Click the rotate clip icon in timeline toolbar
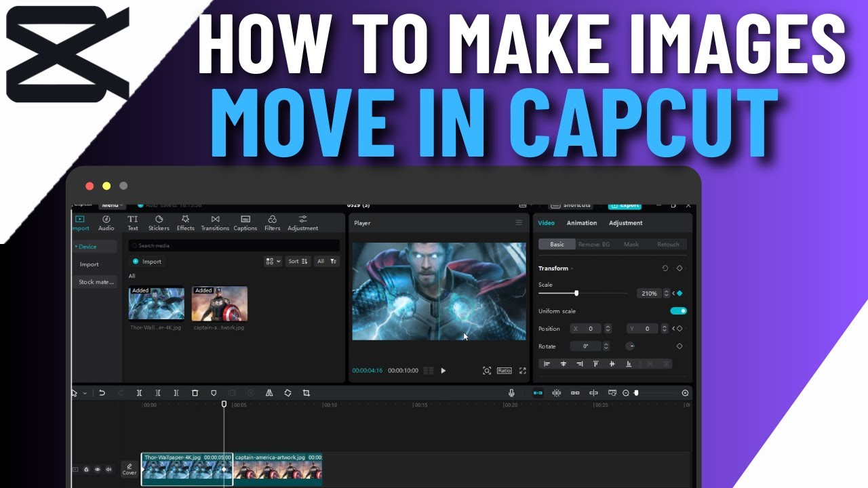 tap(288, 392)
